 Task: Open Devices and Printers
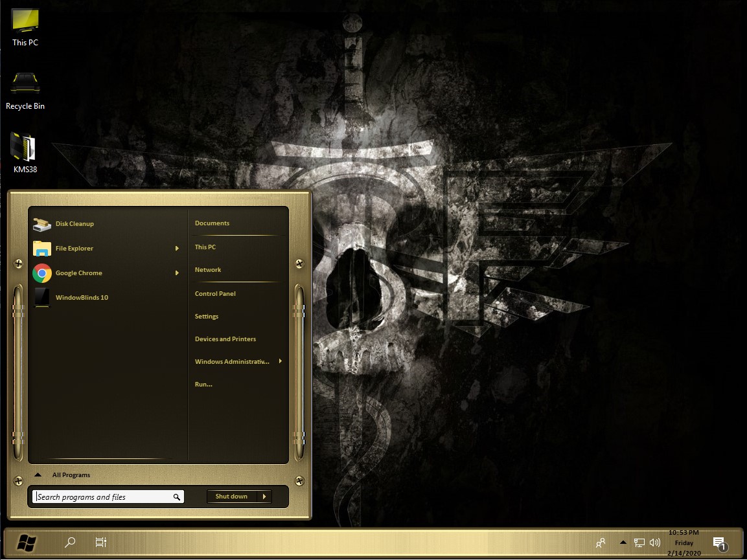225,339
